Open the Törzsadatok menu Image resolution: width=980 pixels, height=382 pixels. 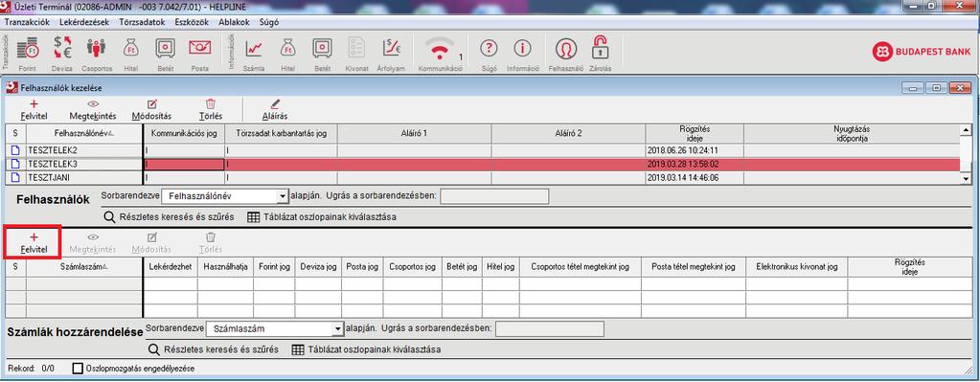(141, 22)
